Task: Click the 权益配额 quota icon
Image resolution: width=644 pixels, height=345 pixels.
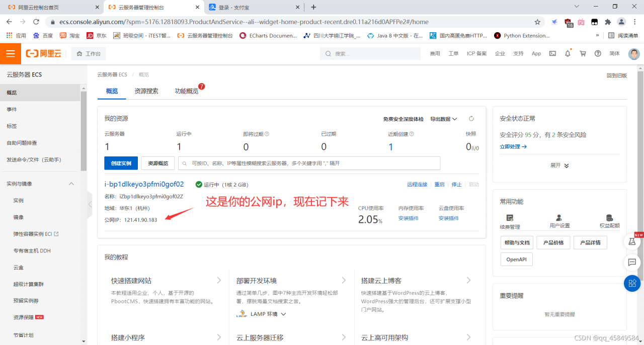Action: 609,218
